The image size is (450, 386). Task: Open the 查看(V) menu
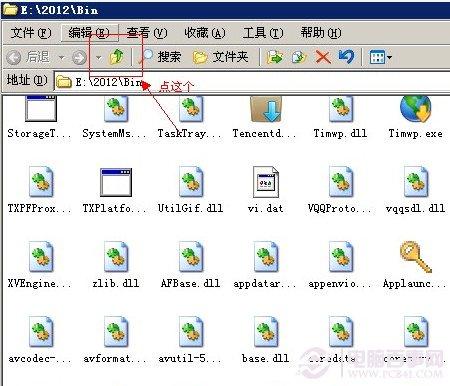(x=147, y=33)
